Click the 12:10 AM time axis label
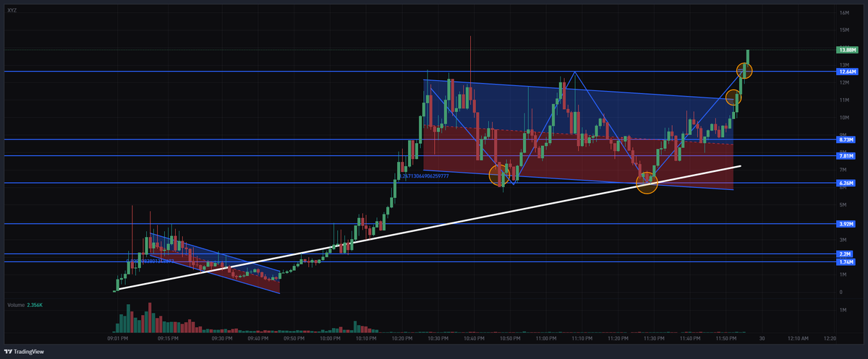Viewport: 868px width, 359px height. click(x=796, y=338)
